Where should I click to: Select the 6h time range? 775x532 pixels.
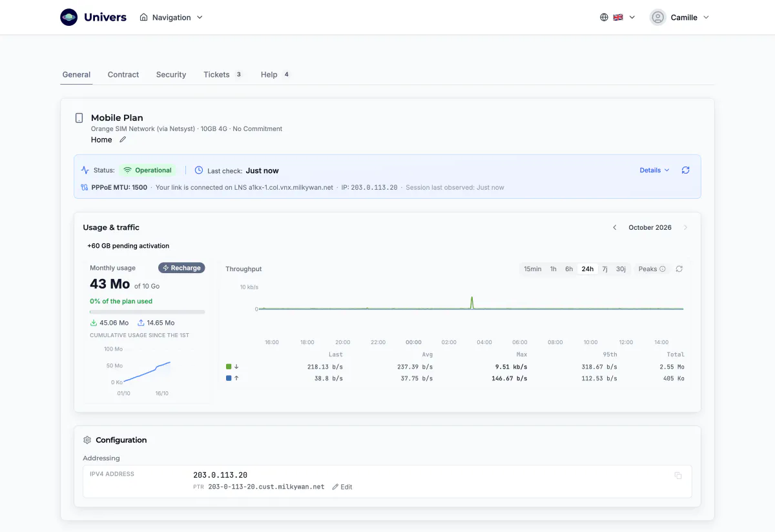569,269
